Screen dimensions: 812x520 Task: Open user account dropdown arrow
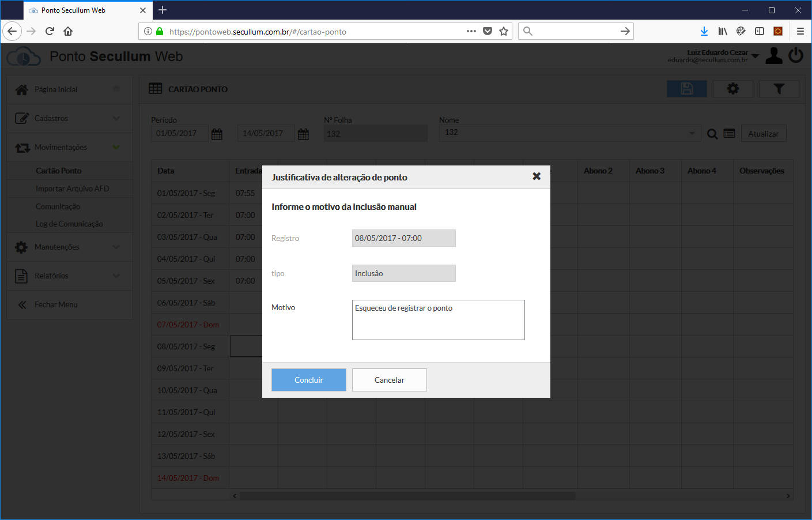[x=756, y=56]
